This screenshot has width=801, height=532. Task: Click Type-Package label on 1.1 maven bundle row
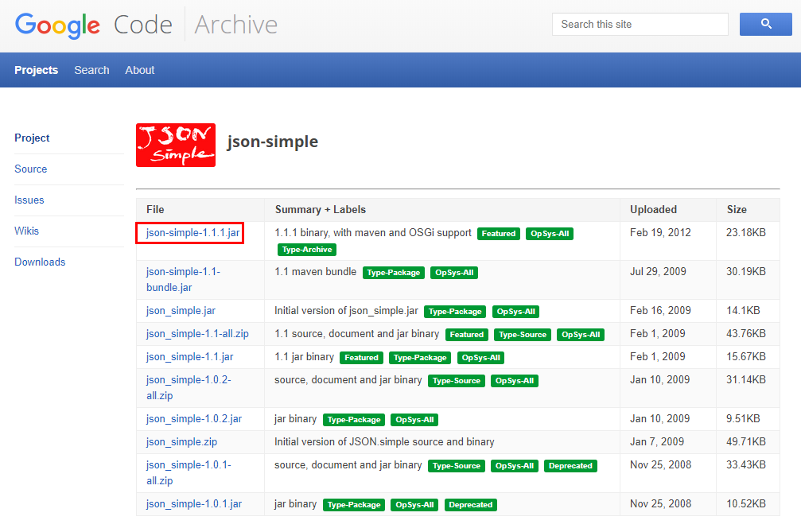[x=394, y=273]
